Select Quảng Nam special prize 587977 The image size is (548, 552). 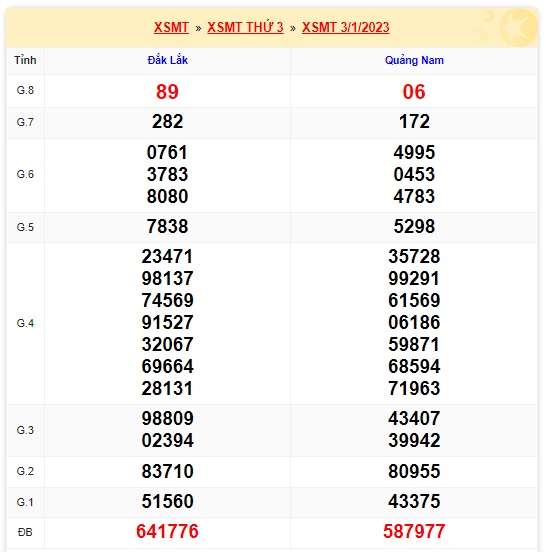pos(414,531)
